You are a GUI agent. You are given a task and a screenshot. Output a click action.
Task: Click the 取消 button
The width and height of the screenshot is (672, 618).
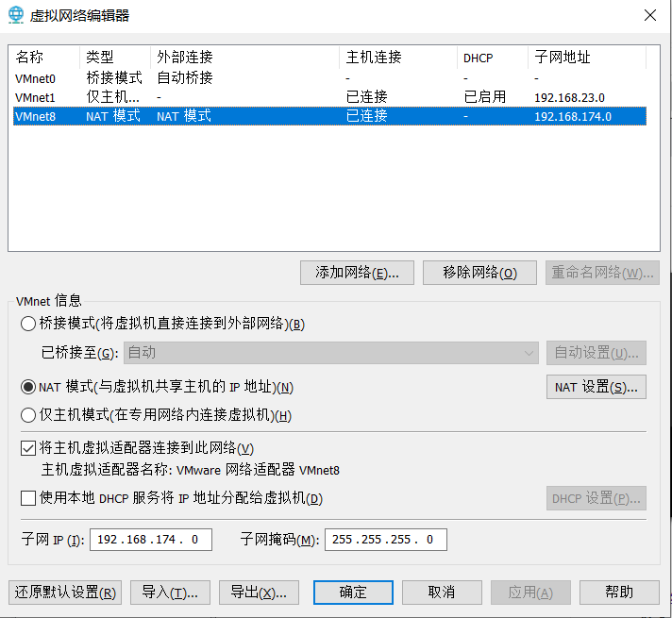(x=442, y=593)
